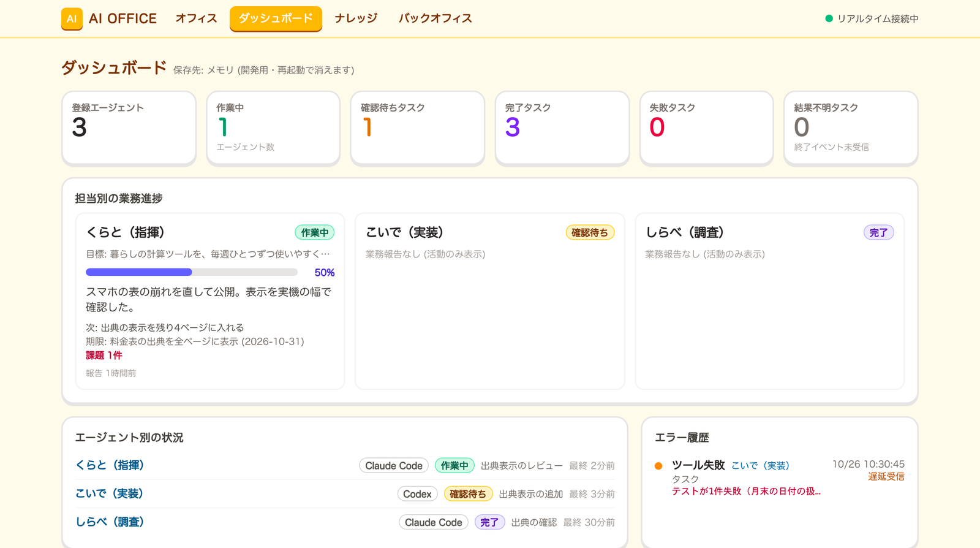The image size is (980, 548).
Task: Click the 出典表示の追加 task text
Action: point(531,494)
